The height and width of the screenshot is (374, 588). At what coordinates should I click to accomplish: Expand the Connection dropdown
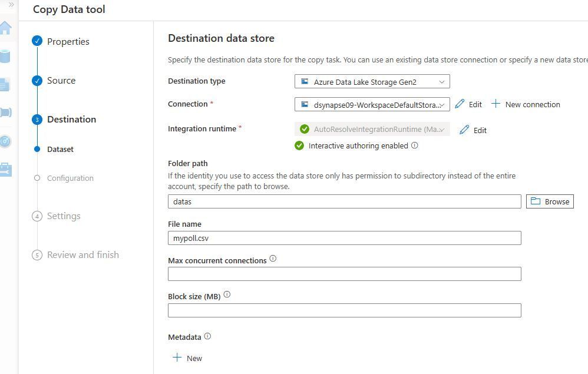pos(372,105)
